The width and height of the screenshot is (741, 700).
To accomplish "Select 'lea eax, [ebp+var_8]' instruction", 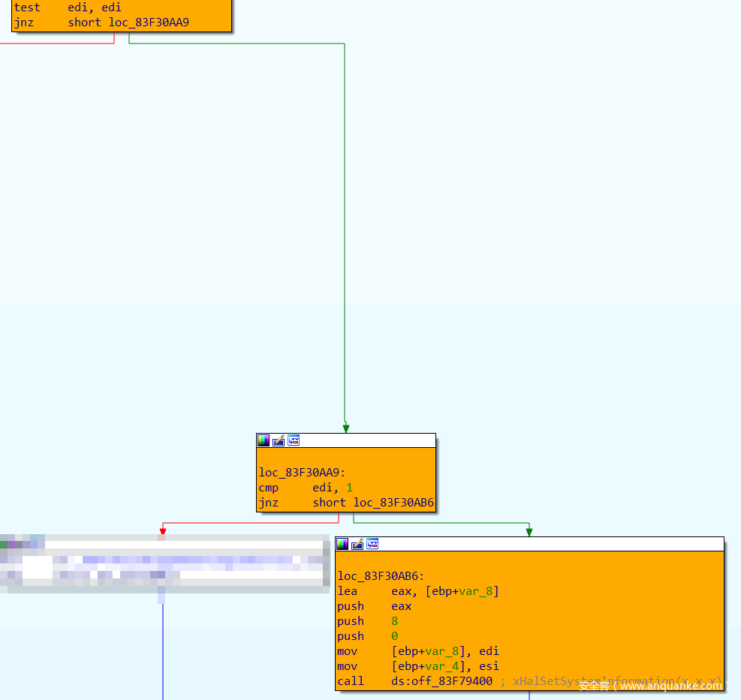I will pyautogui.click(x=418, y=591).
